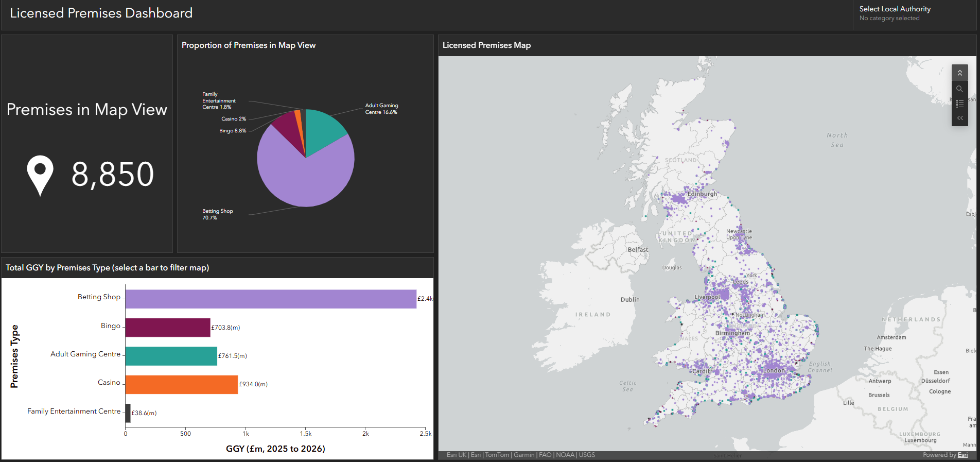Screen dimensions: 980x462
Task: Click the 'GGY (£m, 2025 to 2026)' axis title
Action: tap(275, 449)
